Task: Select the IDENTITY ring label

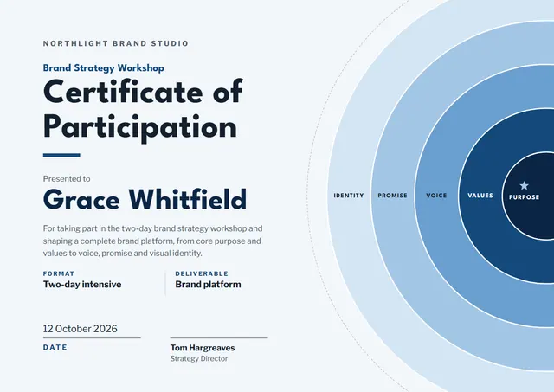Action: click(x=349, y=196)
